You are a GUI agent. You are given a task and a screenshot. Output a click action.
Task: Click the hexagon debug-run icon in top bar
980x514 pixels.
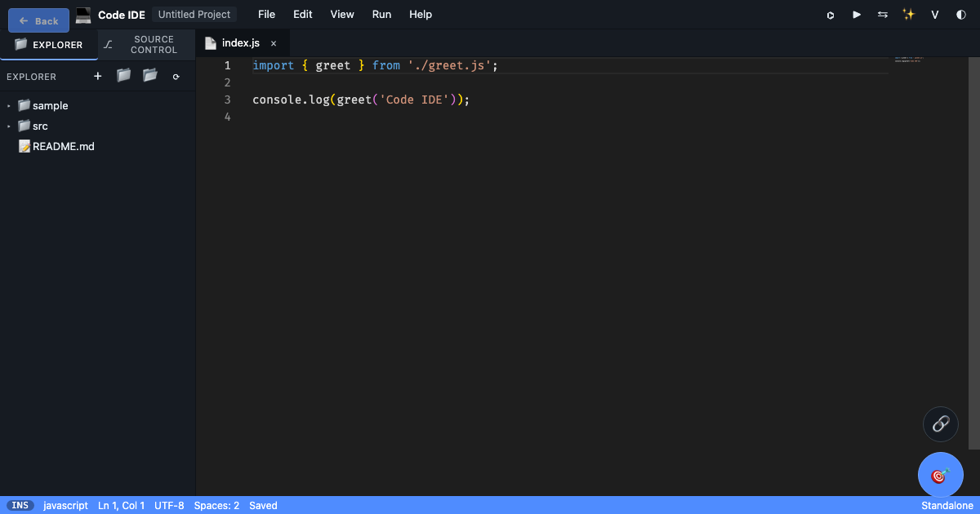tap(831, 15)
